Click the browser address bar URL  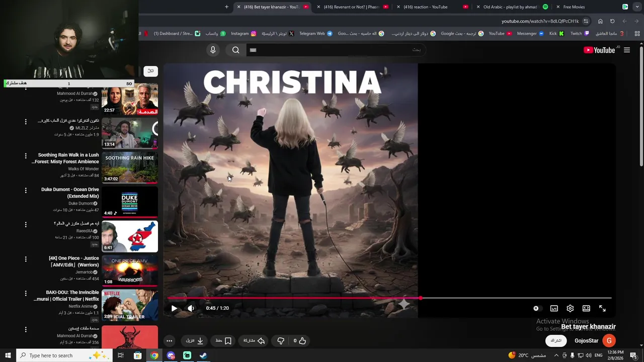pyautogui.click(x=540, y=21)
